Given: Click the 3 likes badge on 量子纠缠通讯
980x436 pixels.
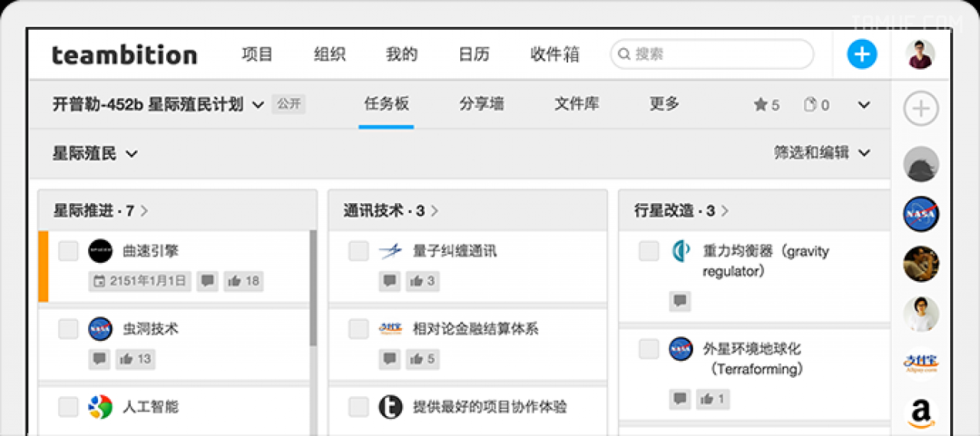Looking at the screenshot, I should pos(423,281).
